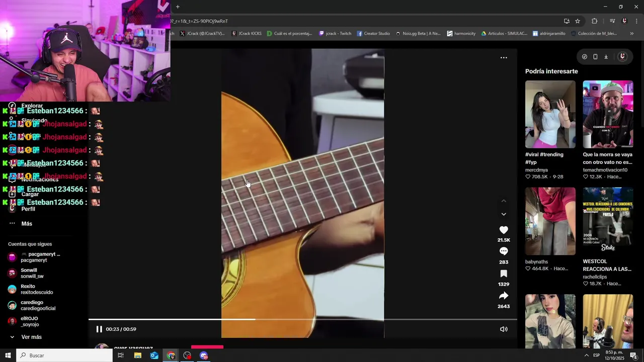The image size is (644, 362).
Task: Click the rachellclips username
Action: [x=595, y=277]
